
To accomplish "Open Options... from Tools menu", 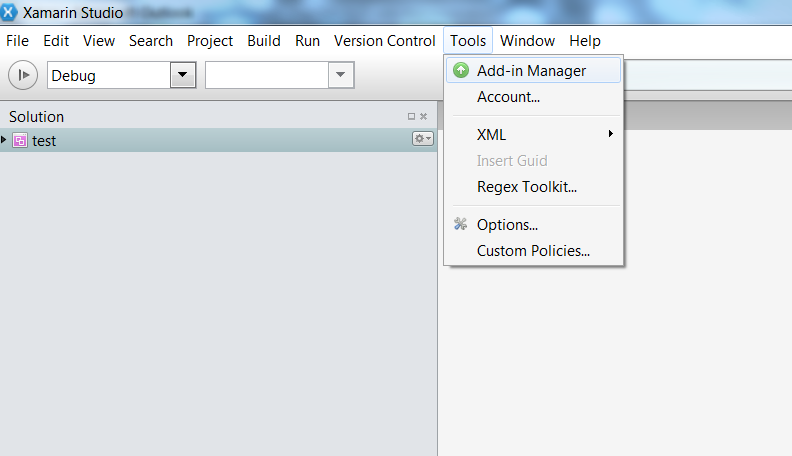I will click(x=533, y=225).
